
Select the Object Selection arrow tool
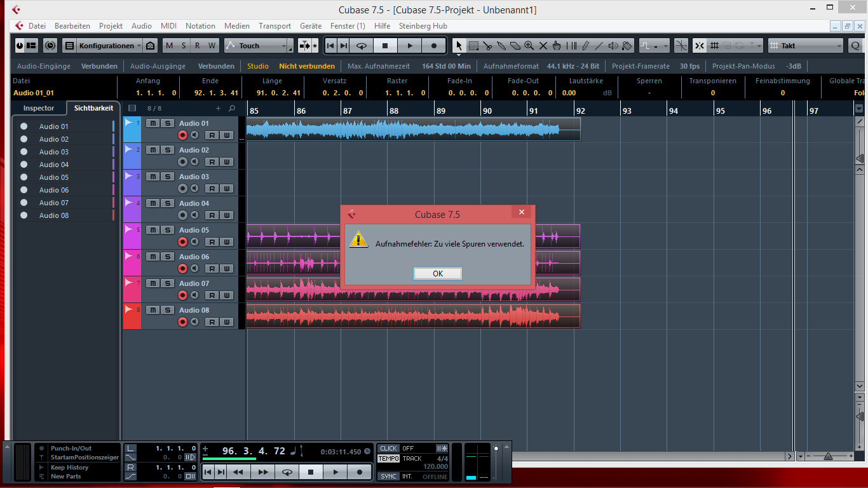[459, 46]
